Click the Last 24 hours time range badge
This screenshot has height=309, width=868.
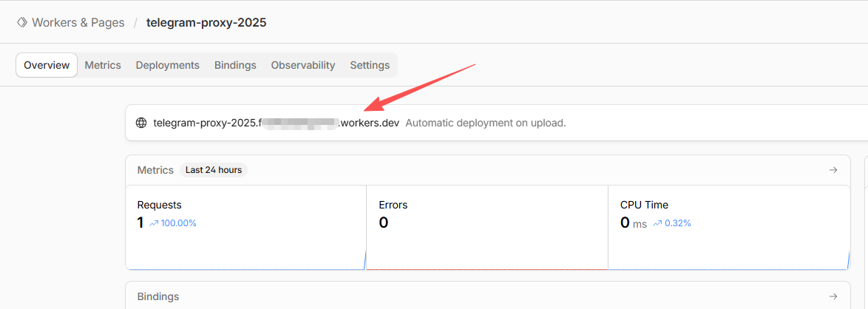214,170
